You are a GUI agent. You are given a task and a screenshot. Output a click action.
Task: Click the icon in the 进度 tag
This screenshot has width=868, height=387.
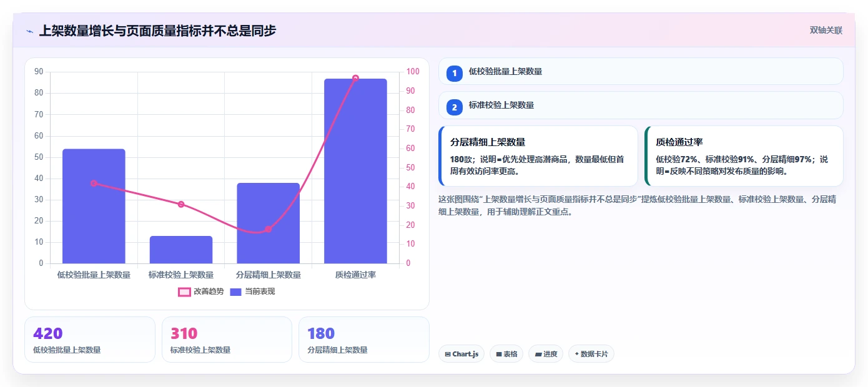(x=538, y=355)
